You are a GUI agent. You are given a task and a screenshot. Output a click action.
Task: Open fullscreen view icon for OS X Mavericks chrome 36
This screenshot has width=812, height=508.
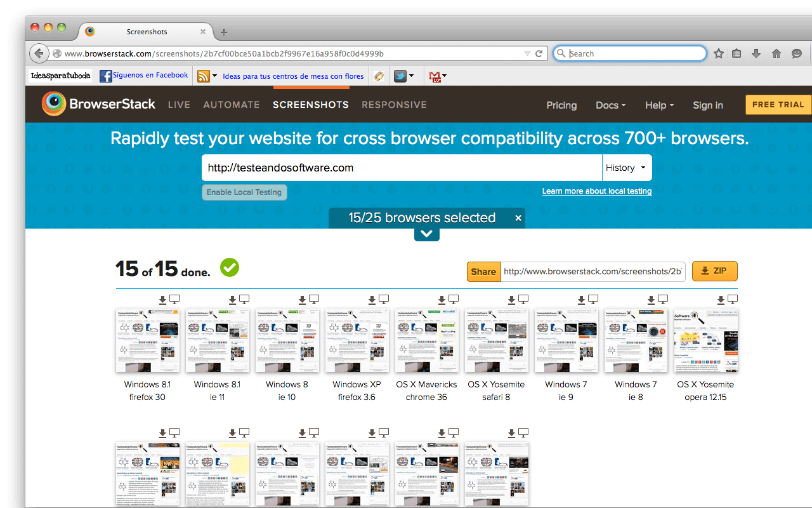click(x=452, y=298)
